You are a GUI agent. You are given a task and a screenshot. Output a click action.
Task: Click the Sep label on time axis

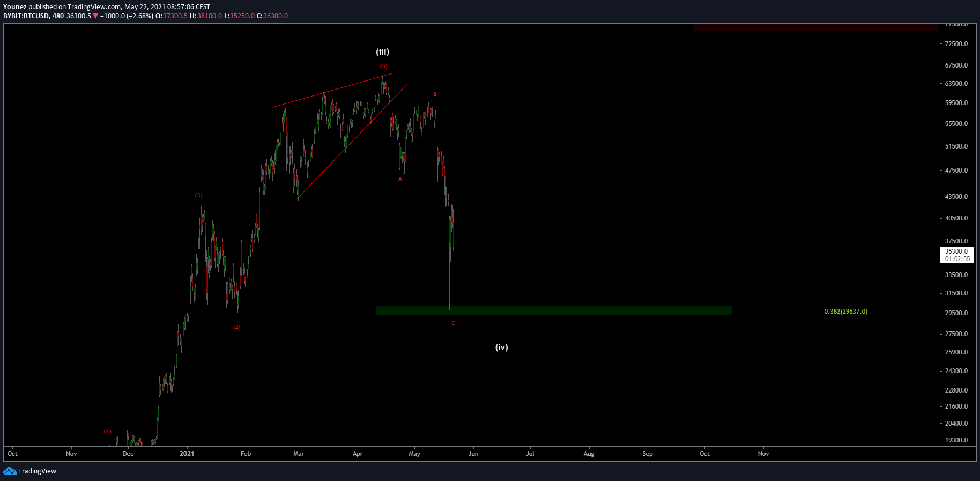[648, 454]
